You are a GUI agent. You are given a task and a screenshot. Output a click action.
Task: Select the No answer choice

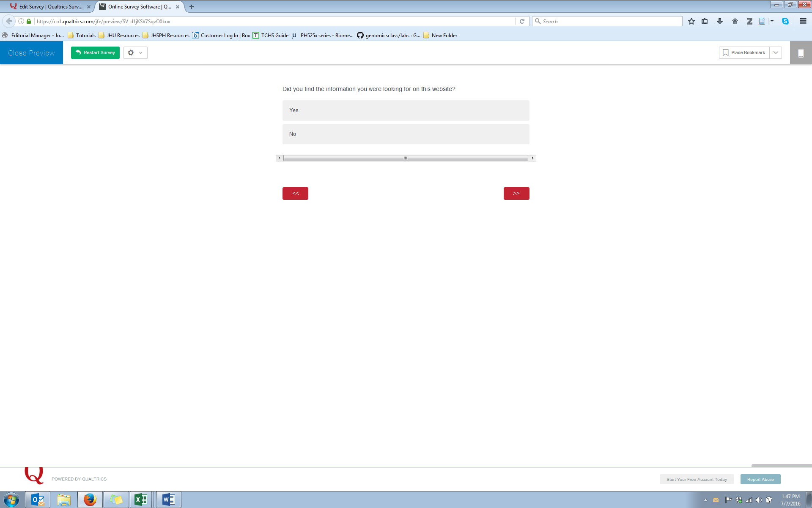[406, 134]
